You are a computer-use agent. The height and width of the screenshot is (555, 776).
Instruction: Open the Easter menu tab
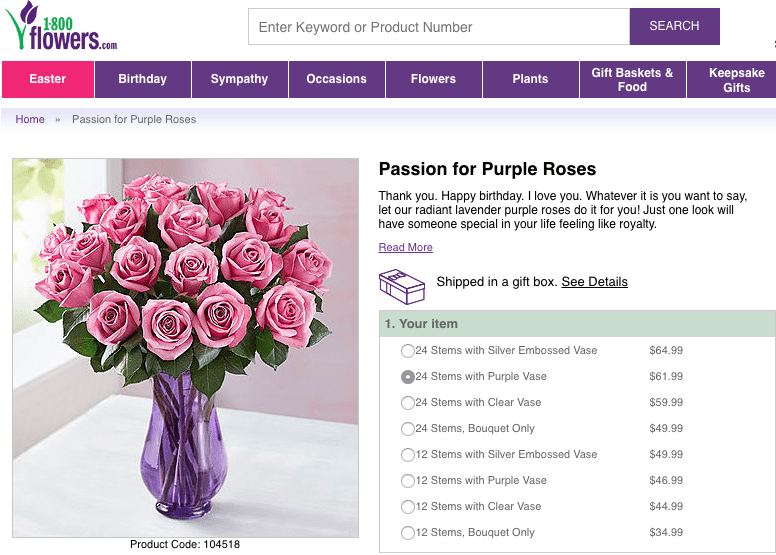[48, 79]
